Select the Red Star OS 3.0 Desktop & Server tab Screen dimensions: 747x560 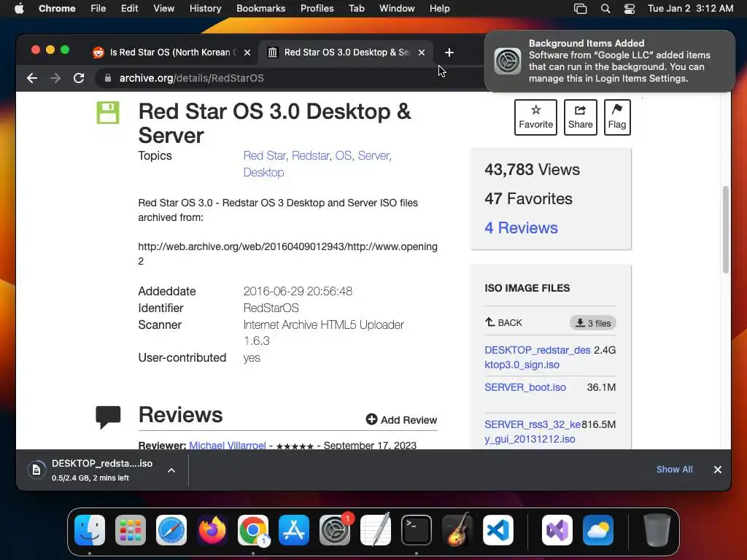coord(347,52)
